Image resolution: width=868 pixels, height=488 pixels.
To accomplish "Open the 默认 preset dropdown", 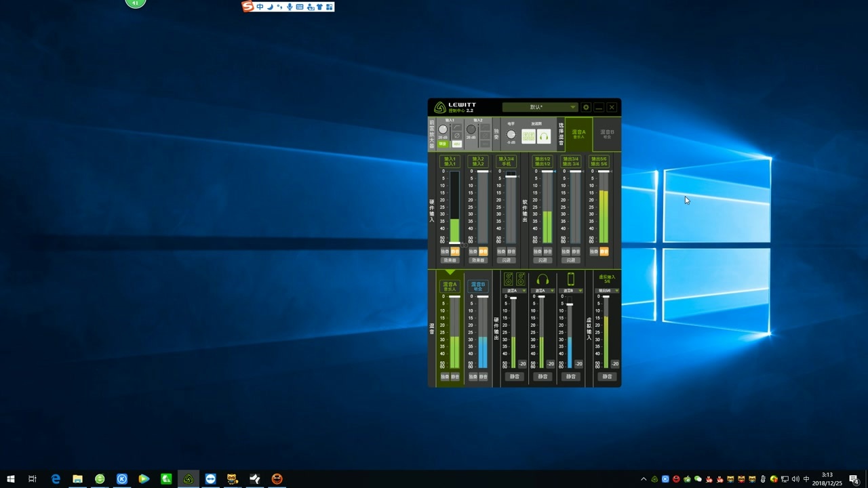I will (x=540, y=107).
